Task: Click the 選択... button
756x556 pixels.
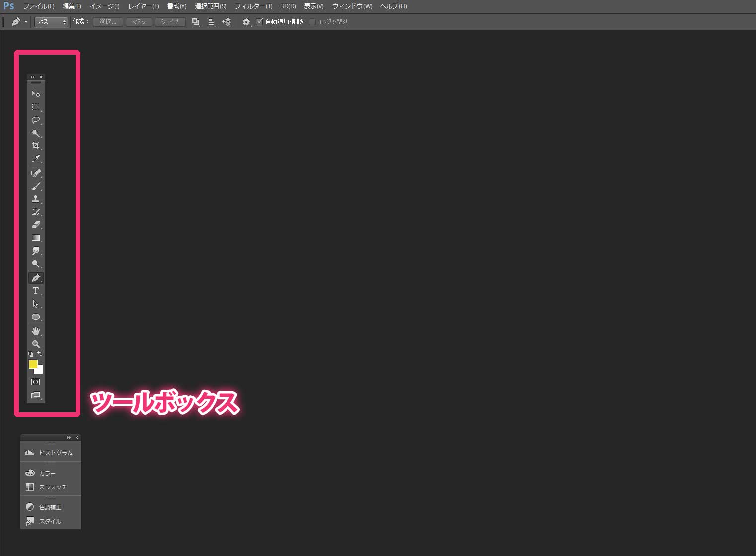Action: [108, 22]
